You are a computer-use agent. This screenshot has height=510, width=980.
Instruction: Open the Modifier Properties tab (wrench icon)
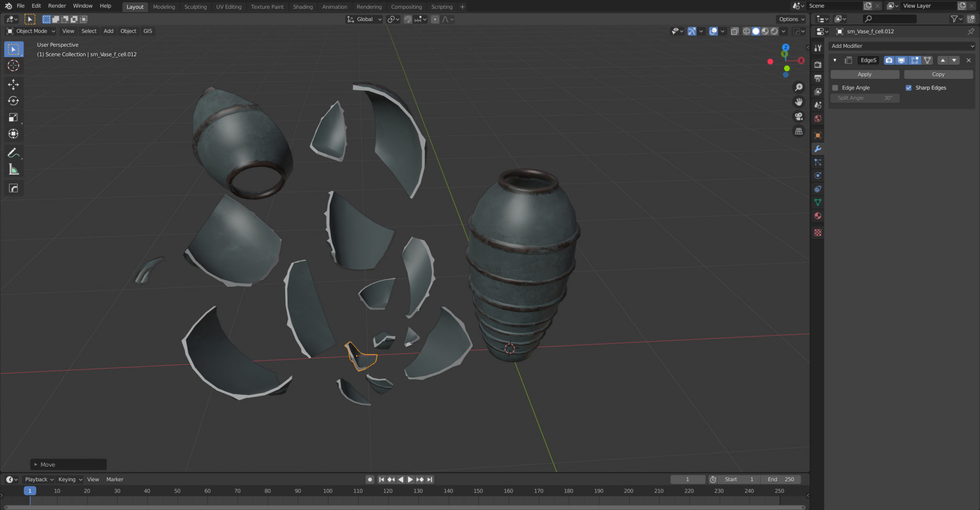click(818, 149)
